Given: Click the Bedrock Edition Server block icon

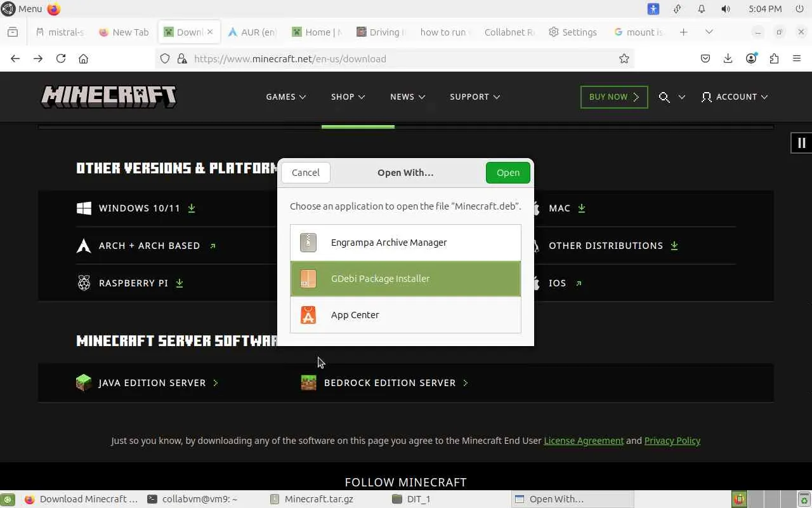Looking at the screenshot, I should [x=309, y=383].
